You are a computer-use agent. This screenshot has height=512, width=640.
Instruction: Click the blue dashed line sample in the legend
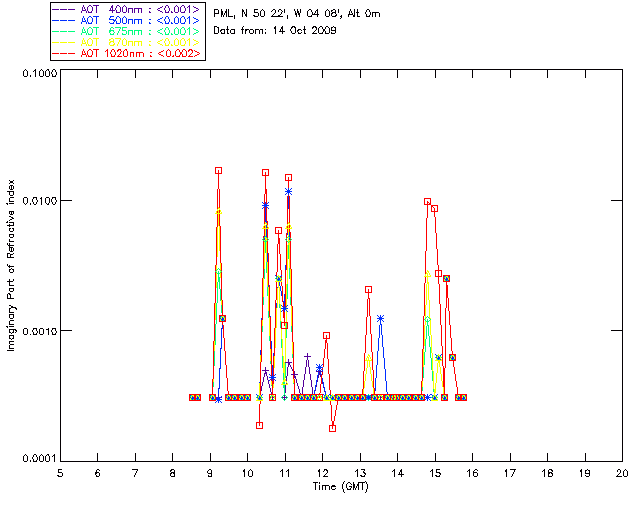point(64,20)
